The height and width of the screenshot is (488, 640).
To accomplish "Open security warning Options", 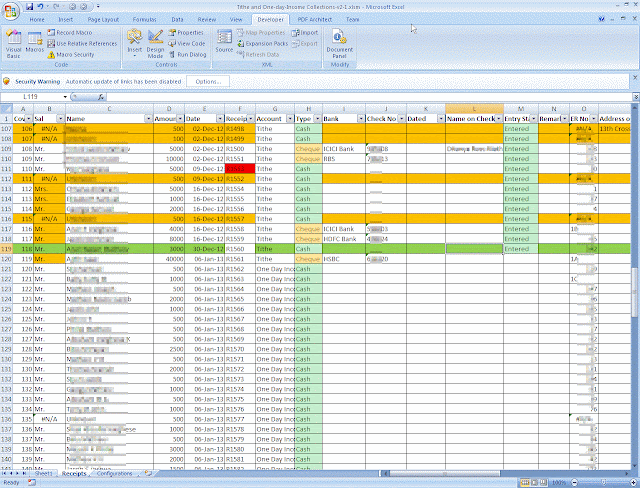I will [208, 82].
